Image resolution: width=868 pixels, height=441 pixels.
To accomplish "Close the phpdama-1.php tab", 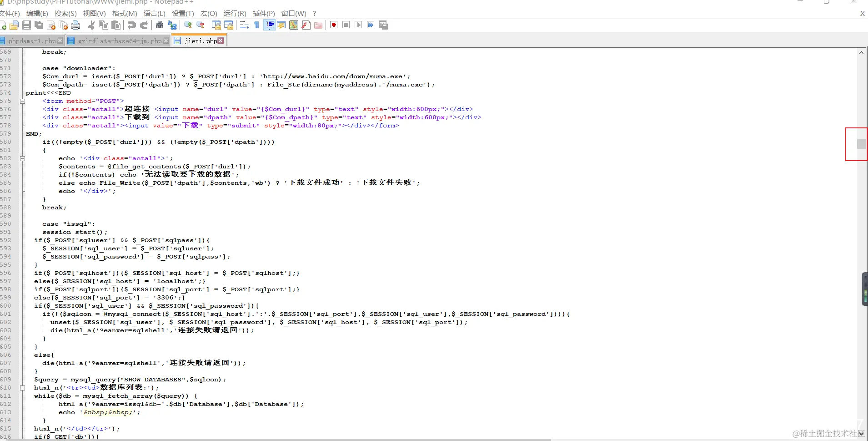I will pos(60,41).
